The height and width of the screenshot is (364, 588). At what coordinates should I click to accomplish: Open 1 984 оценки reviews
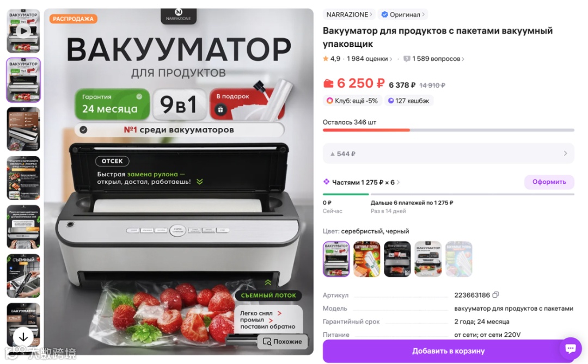click(369, 59)
